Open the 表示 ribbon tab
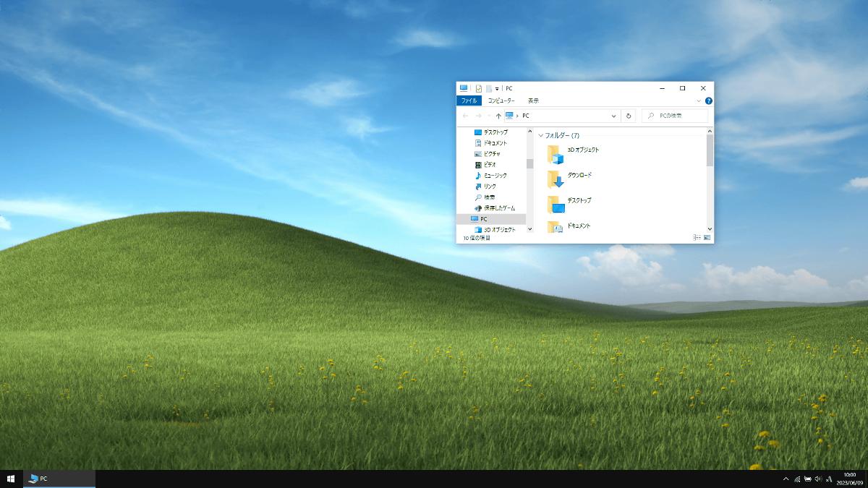The width and height of the screenshot is (868, 488). coord(533,100)
